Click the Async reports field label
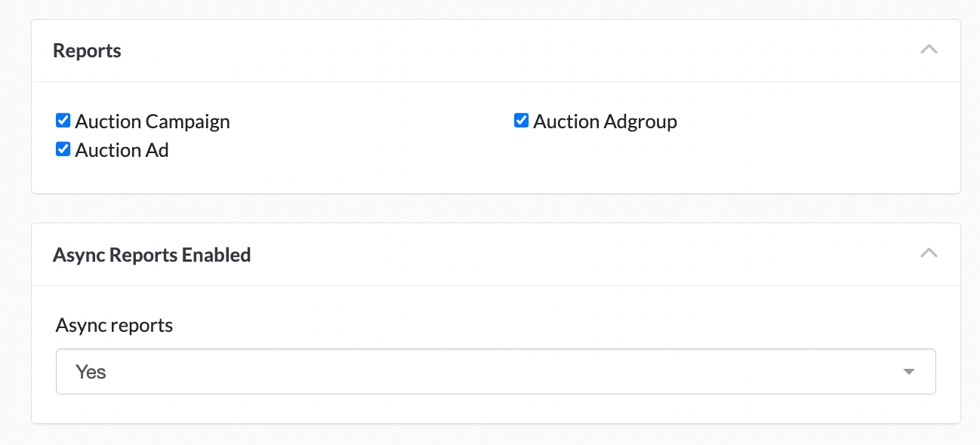This screenshot has width=980, height=445. pyautogui.click(x=114, y=325)
